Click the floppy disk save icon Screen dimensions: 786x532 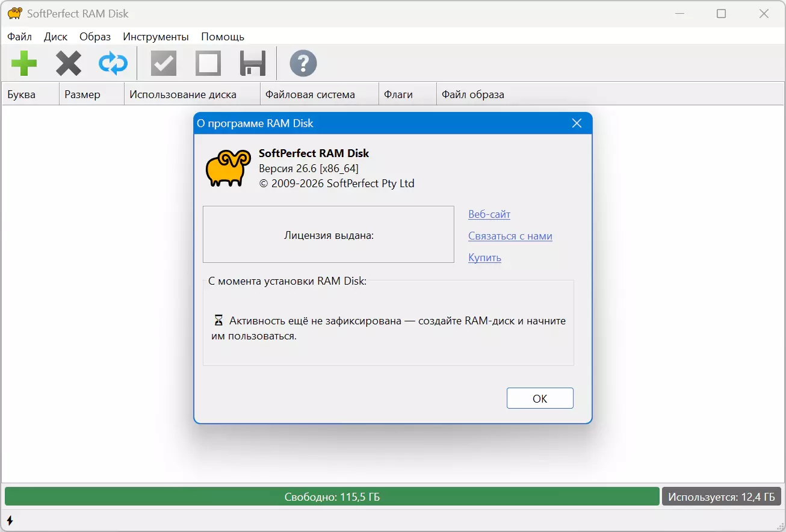click(253, 63)
